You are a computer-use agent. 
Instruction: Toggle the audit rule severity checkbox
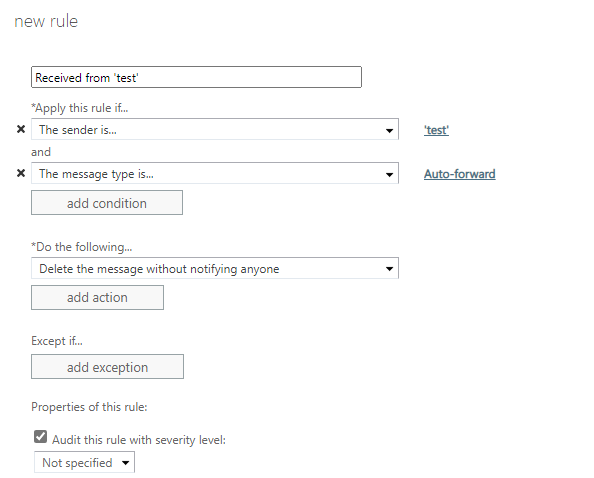(41, 437)
